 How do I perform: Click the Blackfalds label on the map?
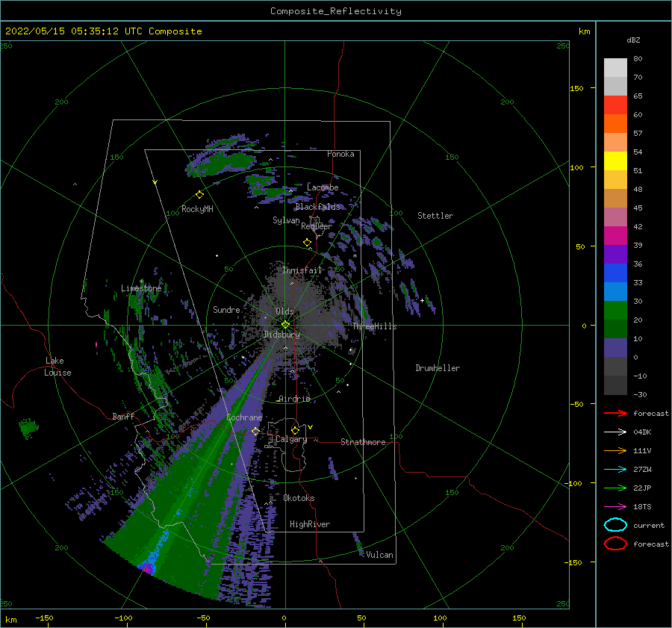coord(317,207)
